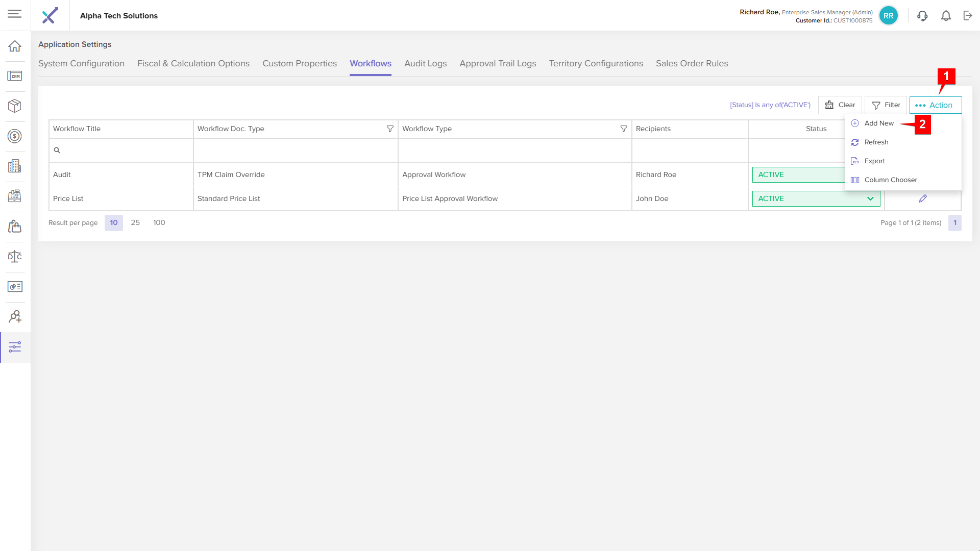Switch to the Audit Logs tab
Image resolution: width=980 pixels, height=551 pixels.
(425, 63)
